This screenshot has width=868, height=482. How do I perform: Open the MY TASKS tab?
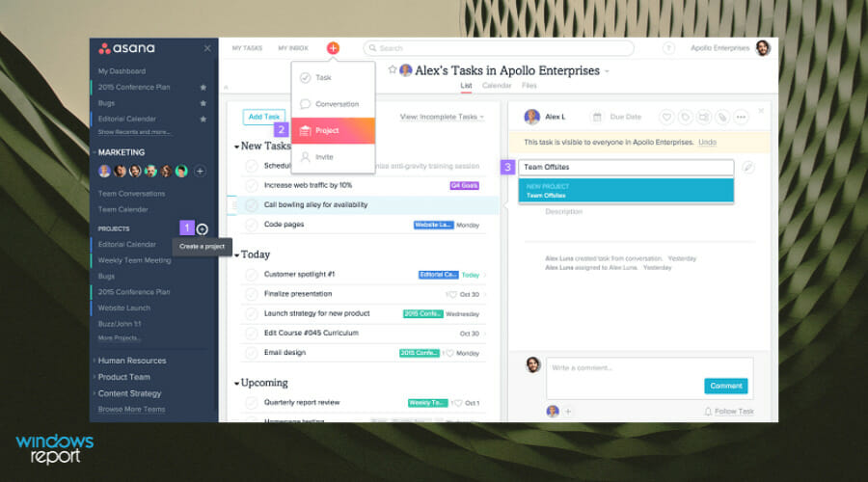(247, 48)
